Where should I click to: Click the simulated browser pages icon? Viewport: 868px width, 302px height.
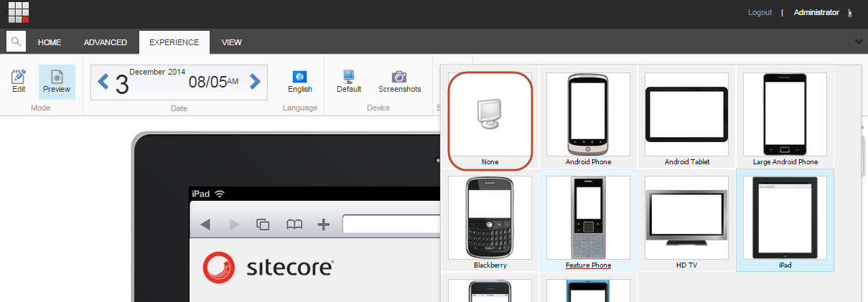263,225
